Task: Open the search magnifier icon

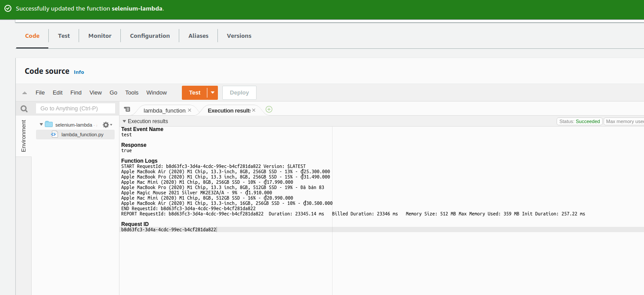Action: pyautogui.click(x=24, y=109)
